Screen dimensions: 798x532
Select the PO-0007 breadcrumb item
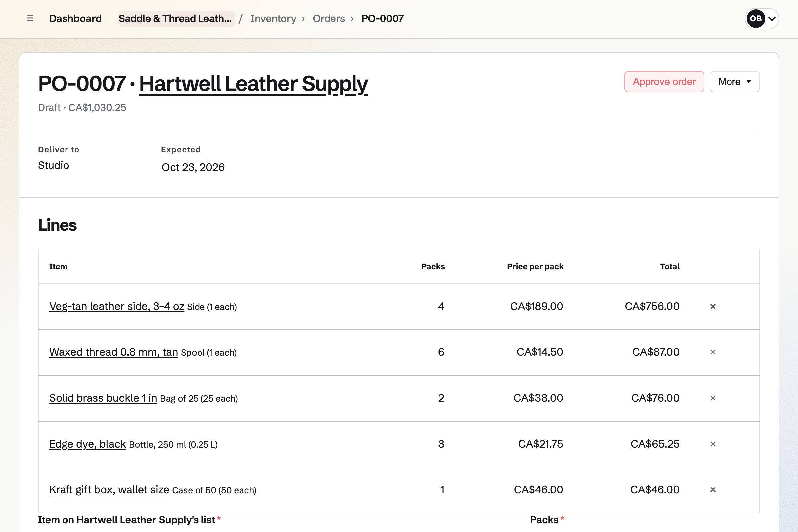point(382,18)
